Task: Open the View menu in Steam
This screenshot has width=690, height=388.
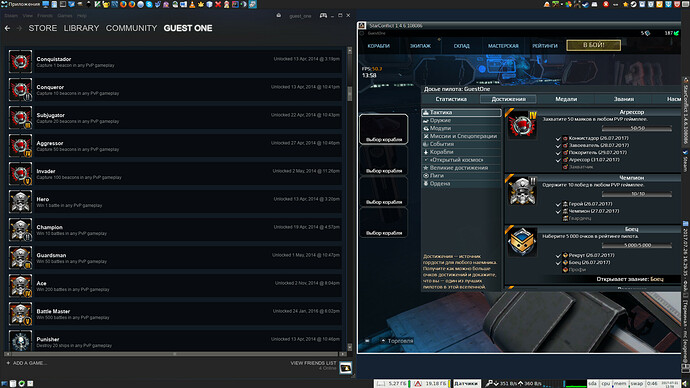Action: coord(28,16)
